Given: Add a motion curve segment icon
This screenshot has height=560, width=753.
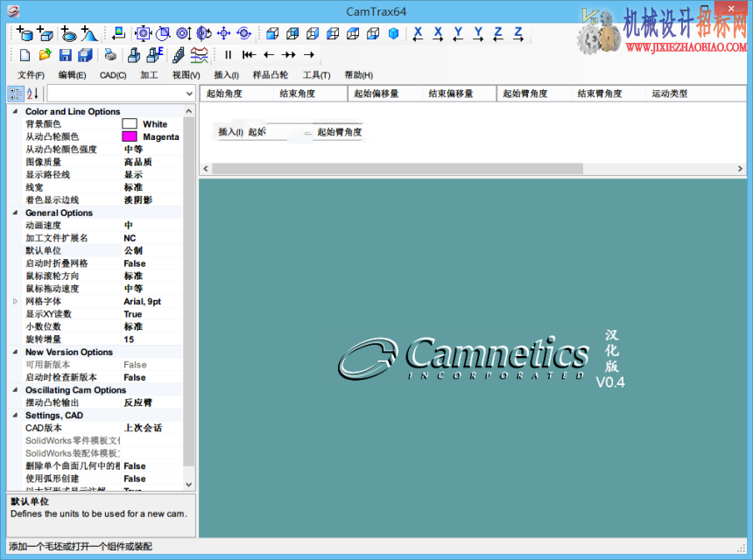Looking at the screenshot, I should click(89, 33).
